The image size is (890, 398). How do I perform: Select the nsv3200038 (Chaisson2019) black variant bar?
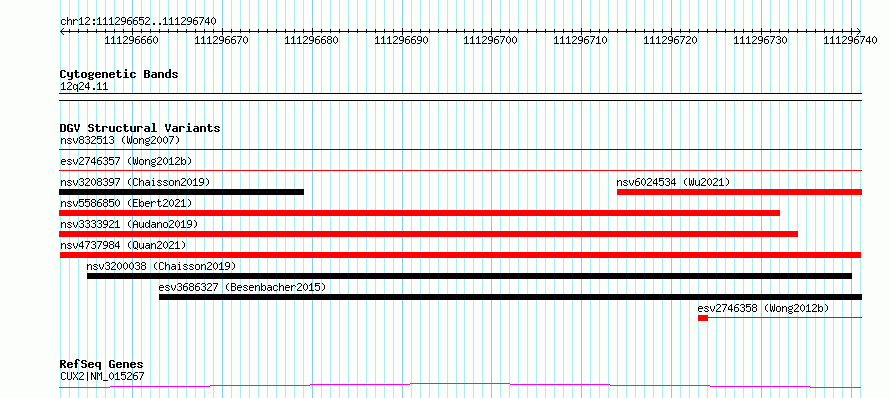[x=469, y=276]
